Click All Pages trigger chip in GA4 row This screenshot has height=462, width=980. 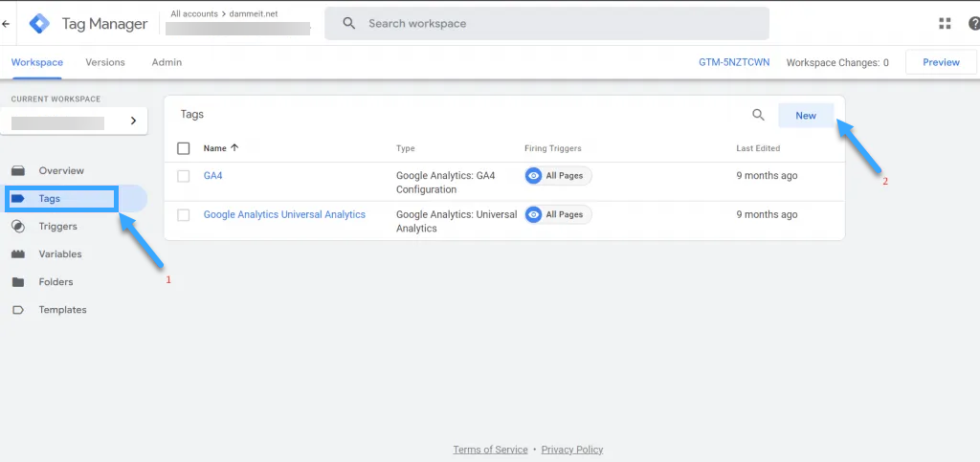(x=558, y=176)
